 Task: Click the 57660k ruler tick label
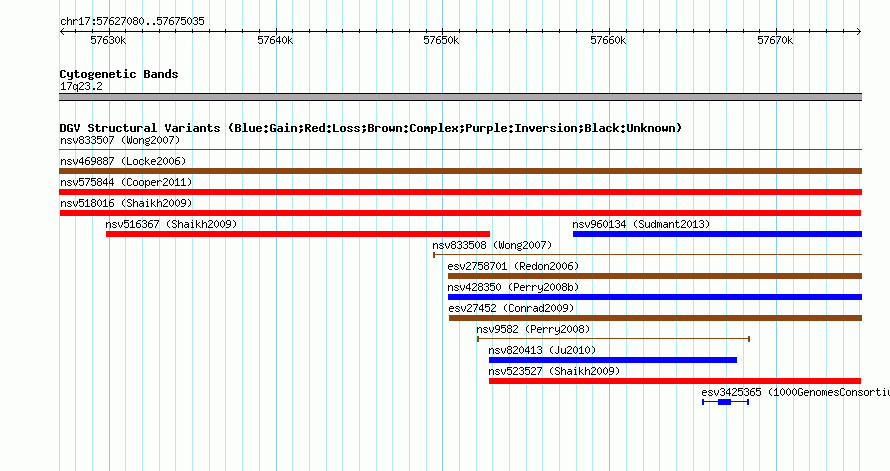[608, 40]
